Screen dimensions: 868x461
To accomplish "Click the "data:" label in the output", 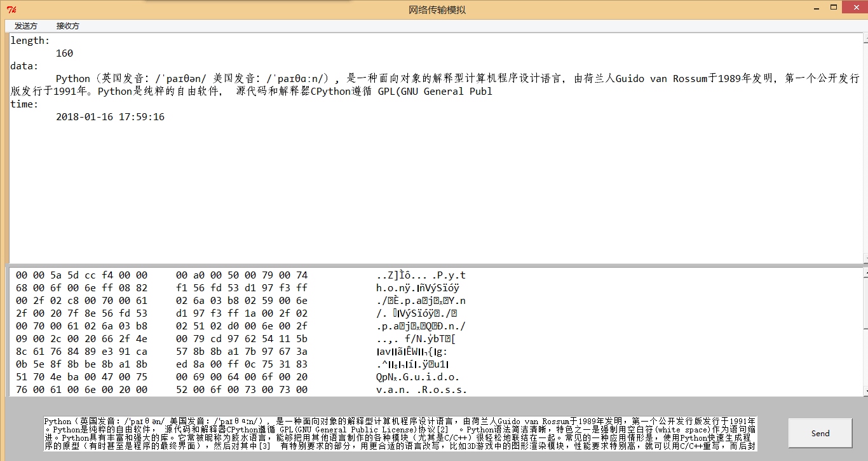I will pyautogui.click(x=24, y=66).
